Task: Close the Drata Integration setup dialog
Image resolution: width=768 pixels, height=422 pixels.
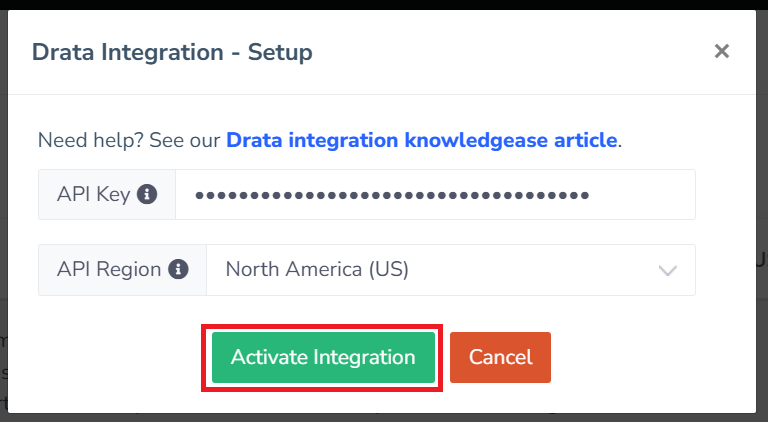Action: [x=721, y=51]
